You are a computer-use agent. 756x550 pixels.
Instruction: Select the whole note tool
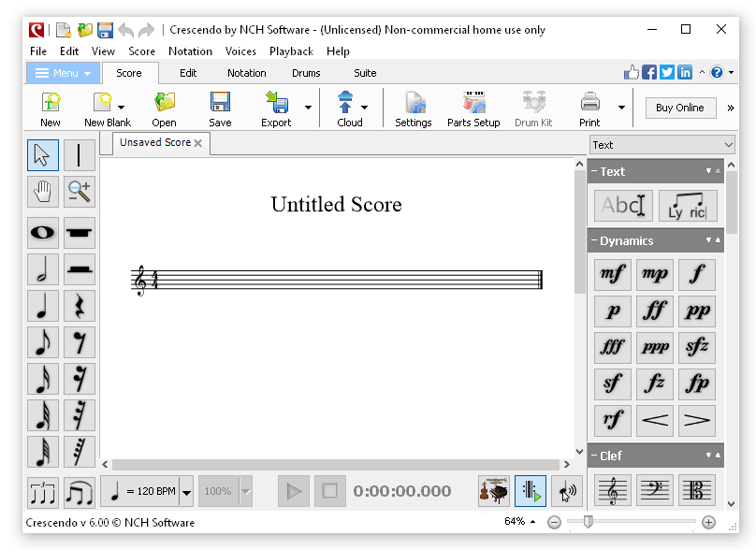(43, 233)
